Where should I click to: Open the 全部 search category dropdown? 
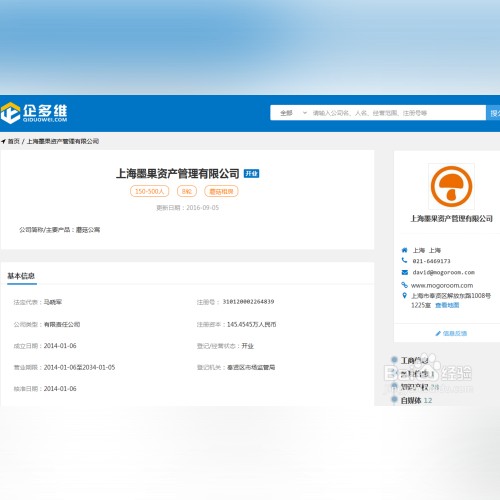point(293,113)
